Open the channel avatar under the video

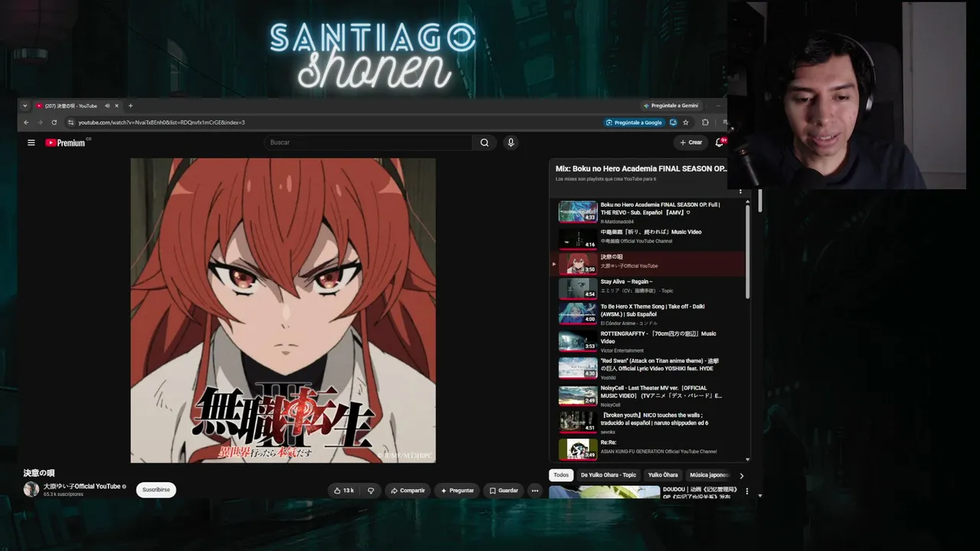[x=31, y=490]
